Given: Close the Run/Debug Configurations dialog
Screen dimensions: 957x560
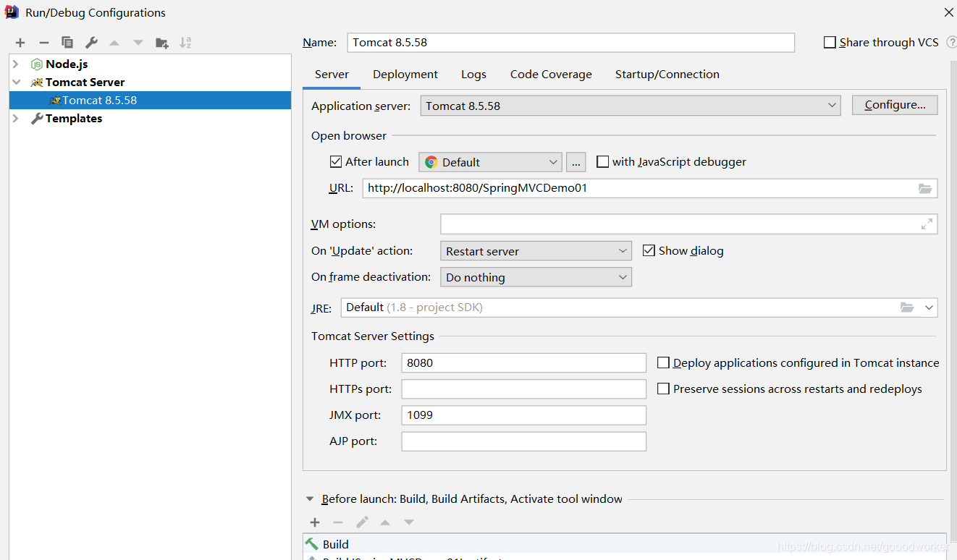Looking at the screenshot, I should click(949, 12).
